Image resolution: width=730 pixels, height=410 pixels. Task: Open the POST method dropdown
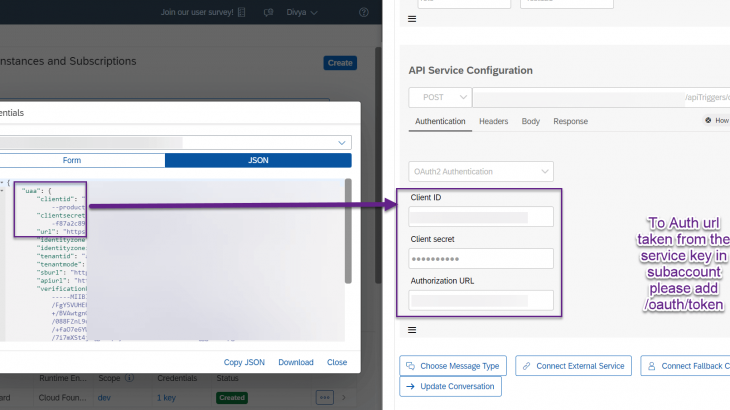[x=440, y=97]
